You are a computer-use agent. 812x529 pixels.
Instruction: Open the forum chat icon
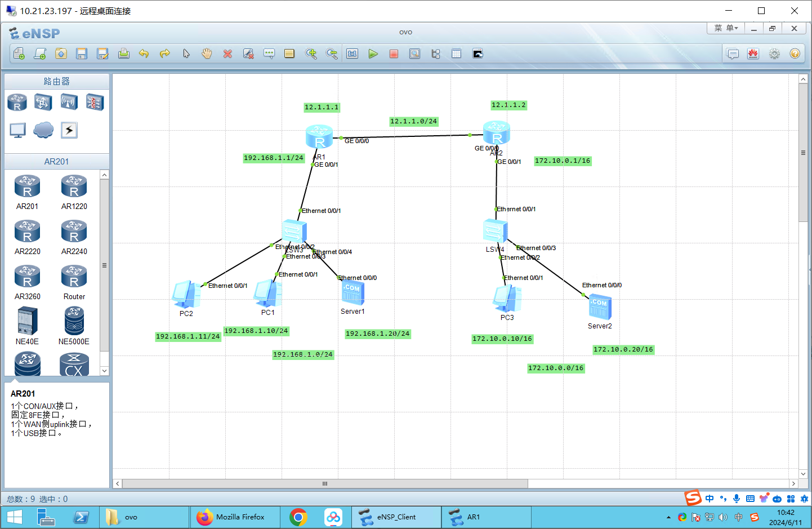[x=733, y=54]
